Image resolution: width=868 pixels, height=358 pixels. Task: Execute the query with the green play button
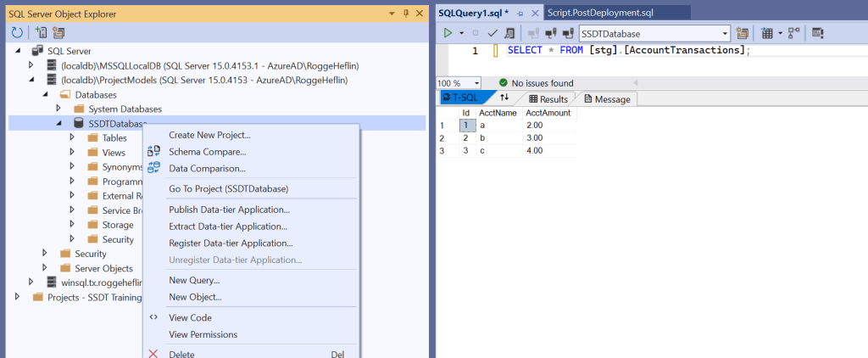point(448,33)
